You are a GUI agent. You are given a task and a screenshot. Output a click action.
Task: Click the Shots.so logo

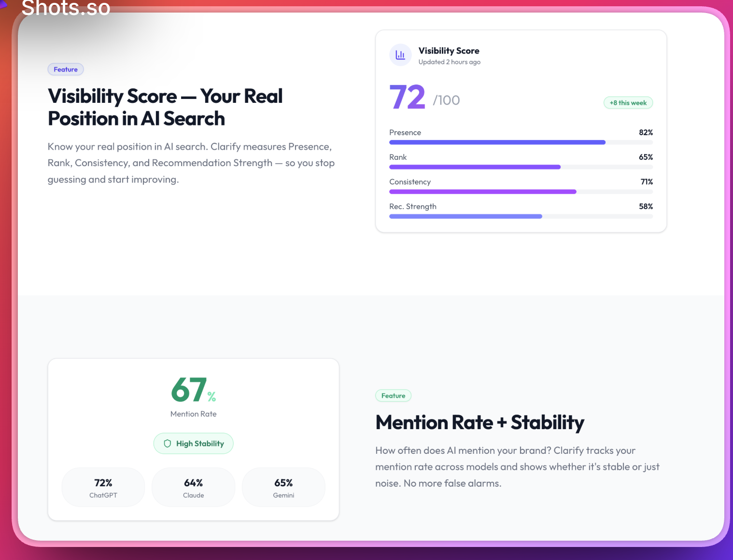[66, 8]
